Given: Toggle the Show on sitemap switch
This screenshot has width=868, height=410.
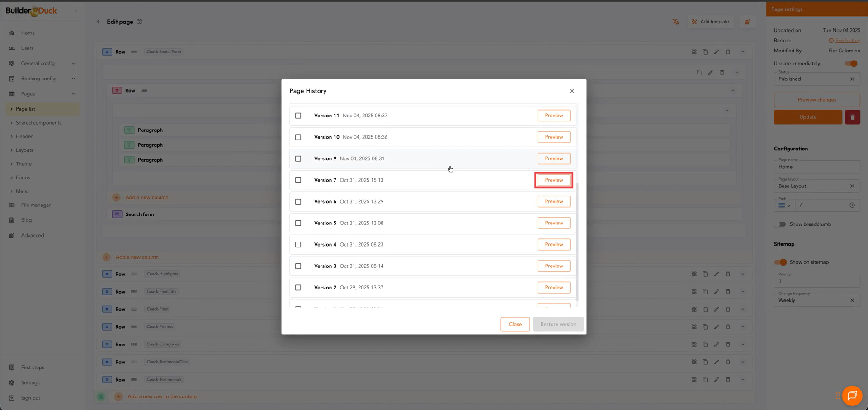Looking at the screenshot, I should [780, 262].
